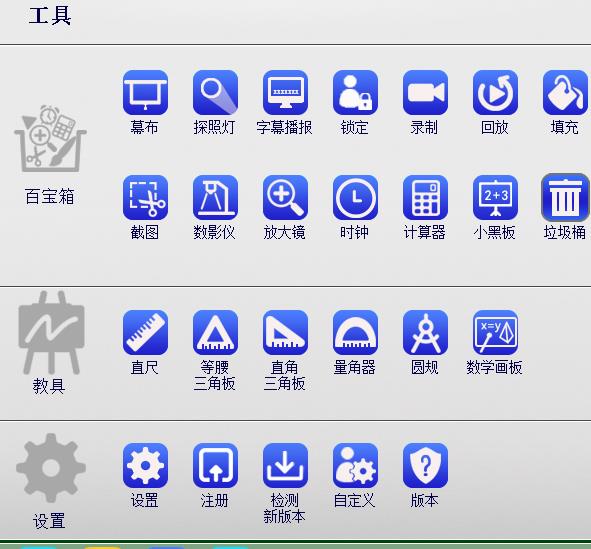Start screen recording with 录制
The image size is (591, 549).
pos(426,92)
